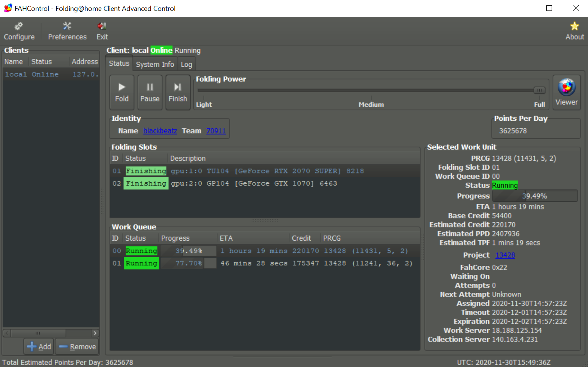The height and width of the screenshot is (367, 588).
Task: Remove the selected client
Action: pyautogui.click(x=78, y=347)
